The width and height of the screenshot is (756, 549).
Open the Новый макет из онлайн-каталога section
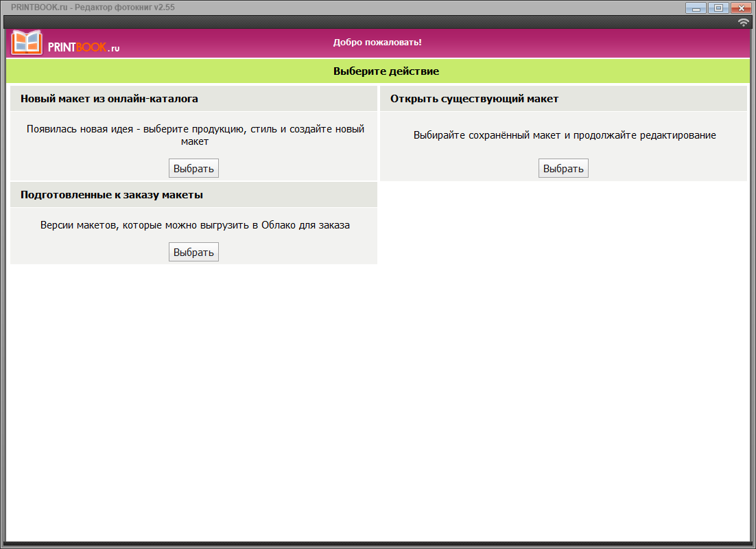click(110, 97)
